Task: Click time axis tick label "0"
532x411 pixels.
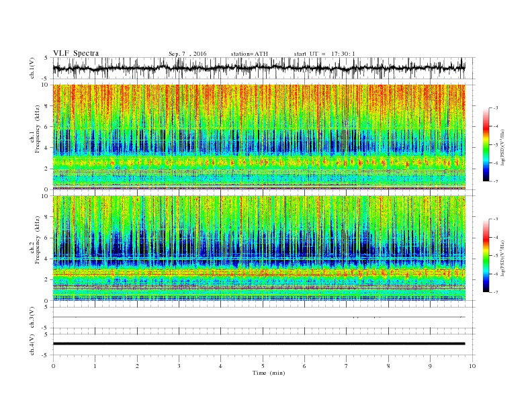Action: pyautogui.click(x=53, y=366)
